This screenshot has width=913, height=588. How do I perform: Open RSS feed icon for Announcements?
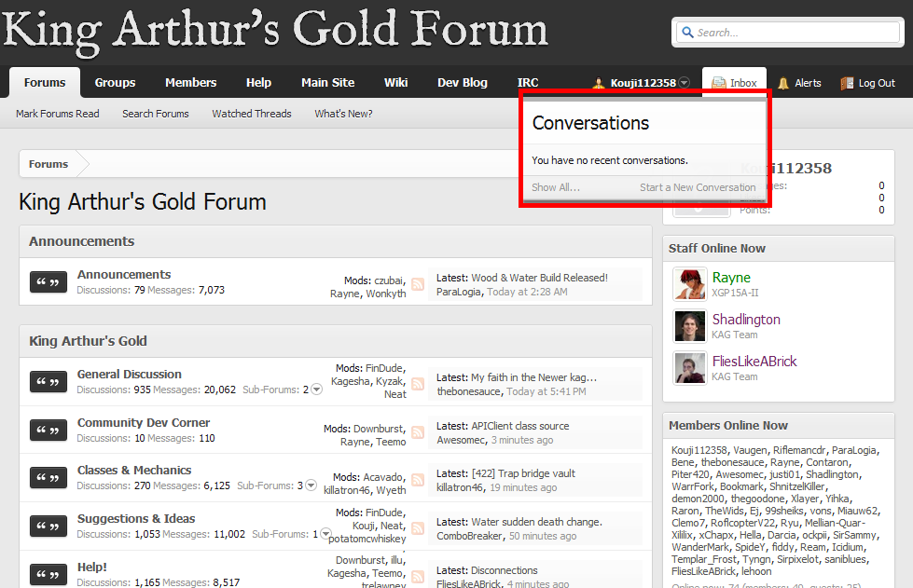click(x=418, y=284)
